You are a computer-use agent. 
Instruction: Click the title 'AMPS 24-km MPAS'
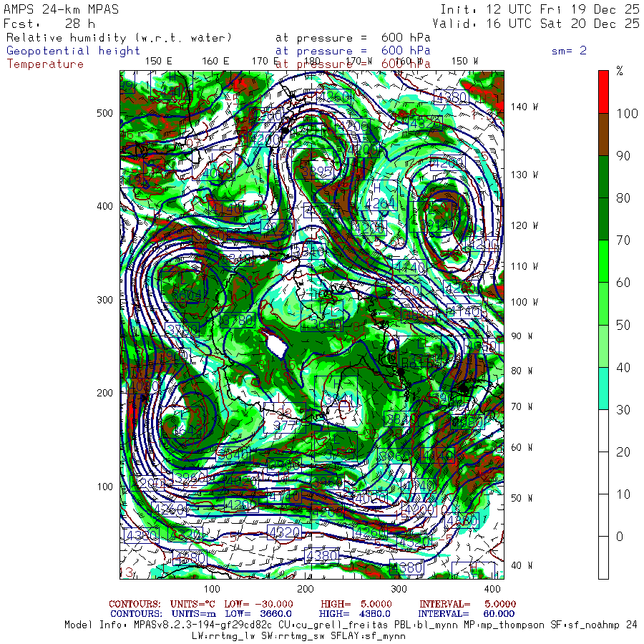pyautogui.click(x=61, y=9)
